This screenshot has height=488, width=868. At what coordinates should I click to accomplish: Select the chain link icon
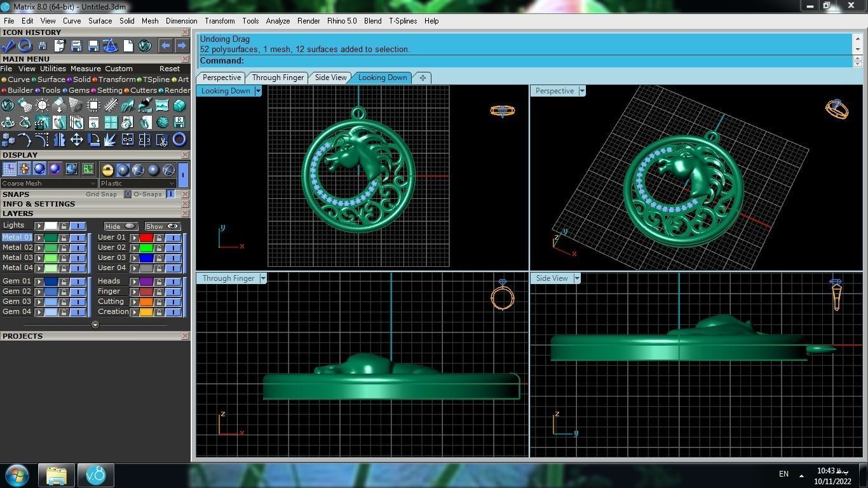click(x=128, y=139)
